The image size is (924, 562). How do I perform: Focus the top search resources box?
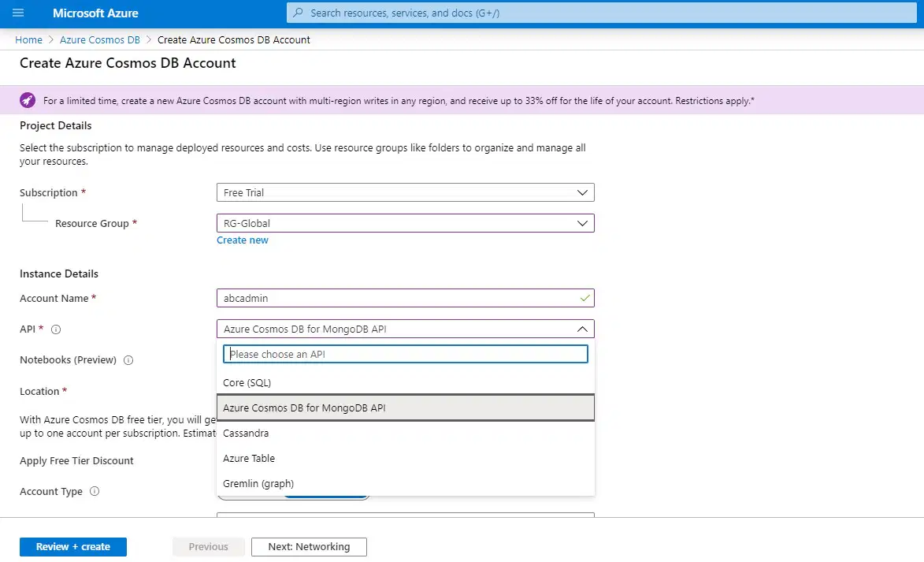tap(602, 13)
